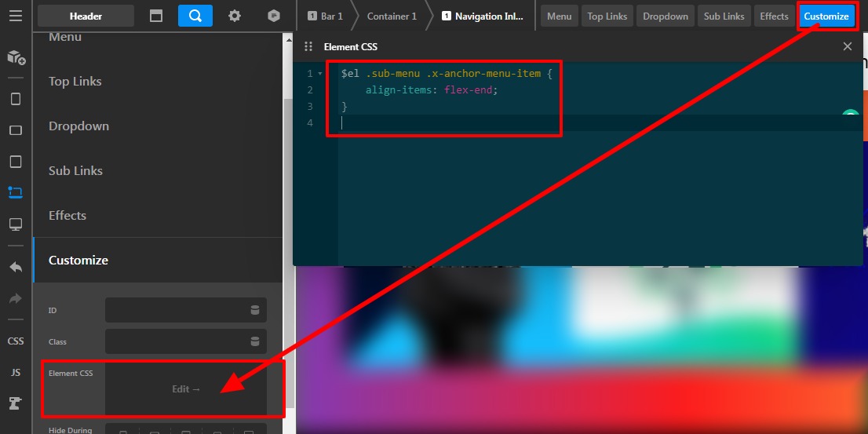Select the desktop monitor preview icon
Screen dimensions: 868x434
16,224
